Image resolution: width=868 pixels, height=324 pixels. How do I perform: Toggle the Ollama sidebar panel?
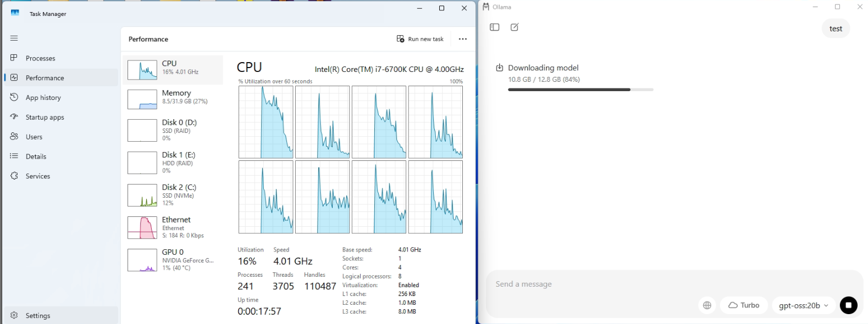pos(495,27)
